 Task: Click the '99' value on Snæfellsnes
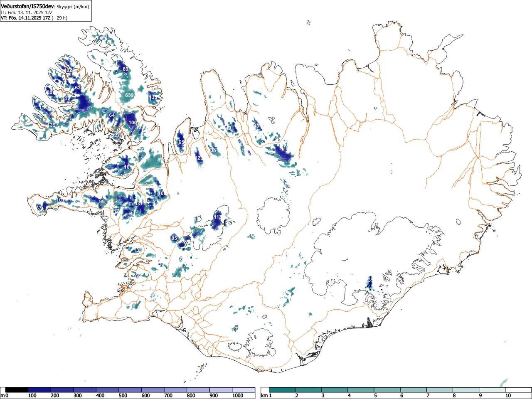pyautogui.click(x=102, y=202)
